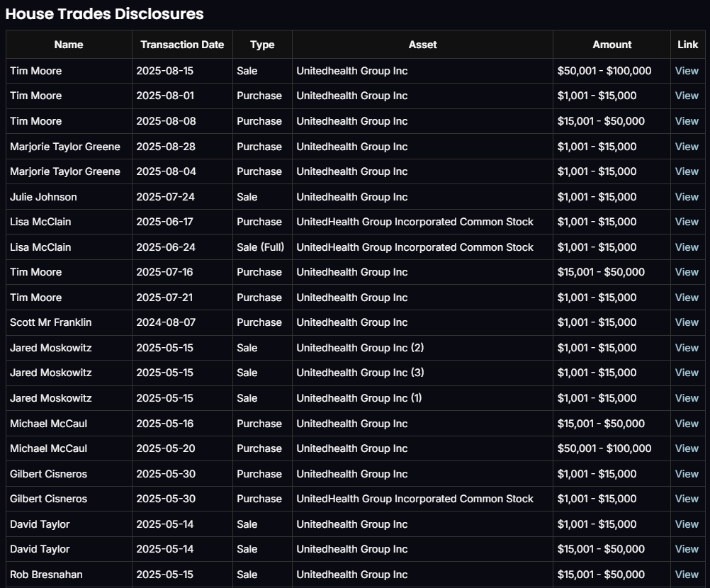Viewport: 710px width, 588px height.
Task: Select the Type column header
Action: (x=262, y=45)
